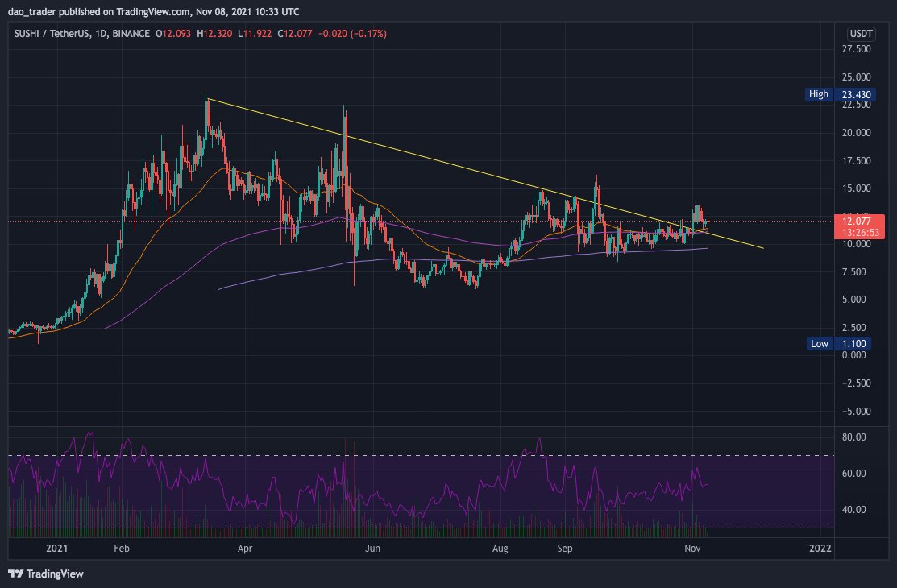
Task: Click the bar countdown timer 13:26:53
Action: pos(861,233)
